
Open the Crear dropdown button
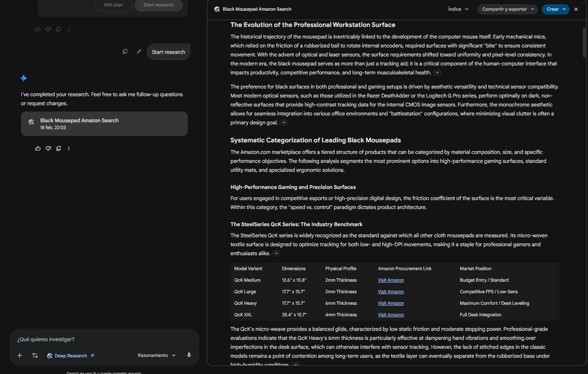[555, 9]
